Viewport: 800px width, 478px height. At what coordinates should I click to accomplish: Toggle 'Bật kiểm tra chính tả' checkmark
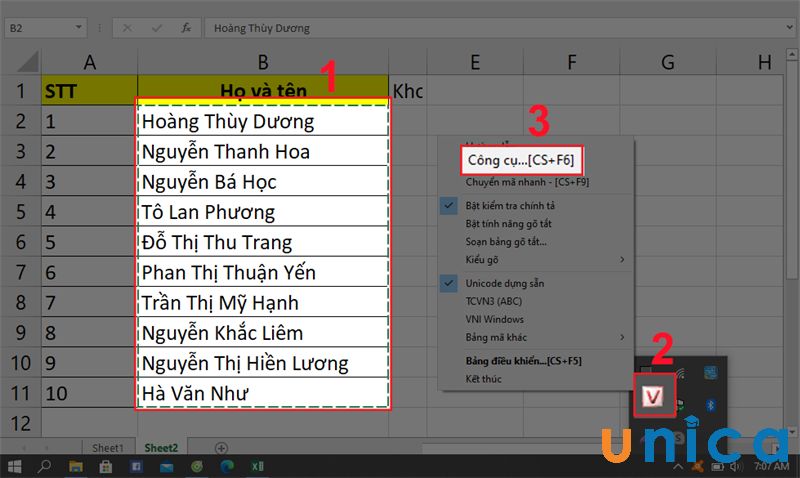point(448,206)
